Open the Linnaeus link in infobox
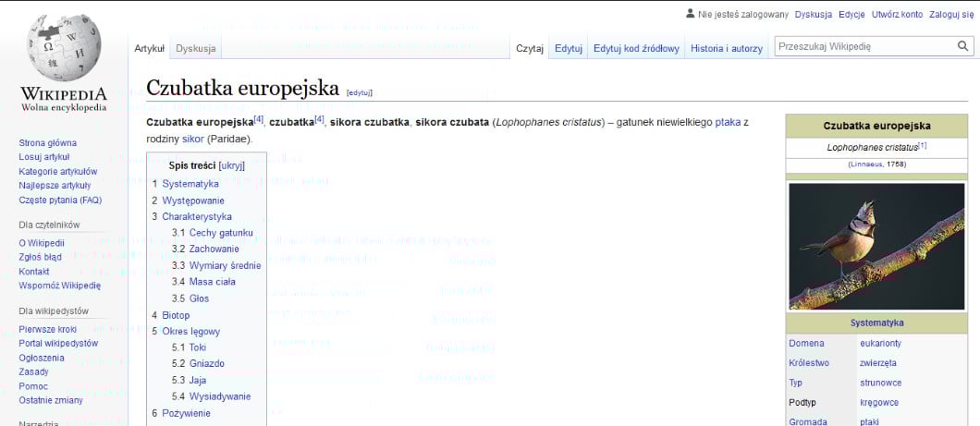This screenshot has width=980, height=426. click(x=866, y=164)
